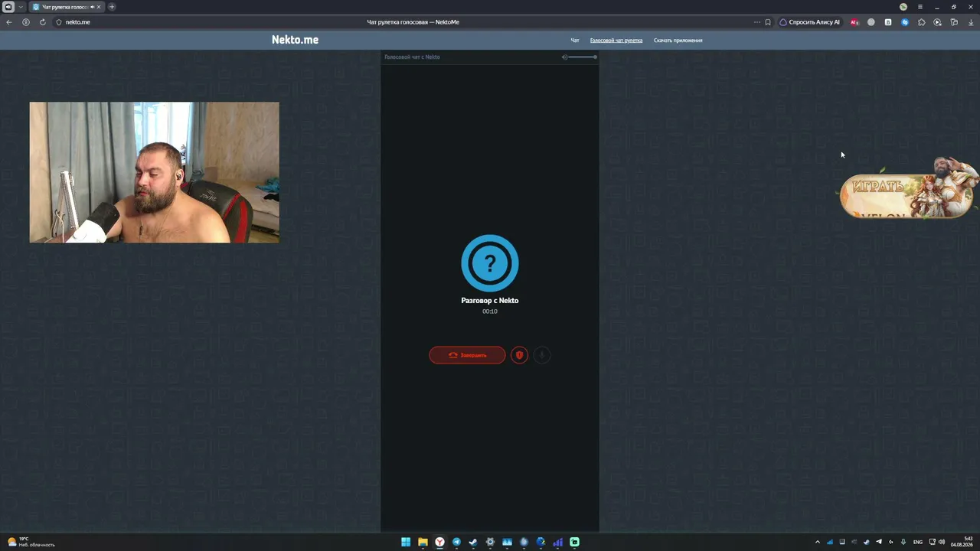Open File Explorer from the taskbar
The width and height of the screenshot is (980, 551).
(x=423, y=542)
